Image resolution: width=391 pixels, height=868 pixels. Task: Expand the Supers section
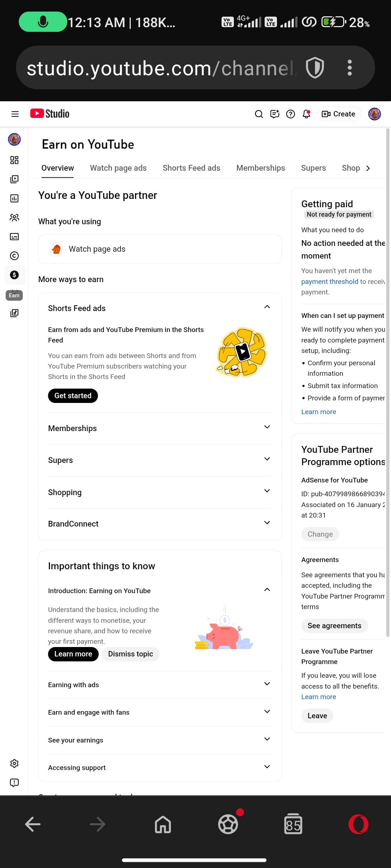click(x=267, y=459)
